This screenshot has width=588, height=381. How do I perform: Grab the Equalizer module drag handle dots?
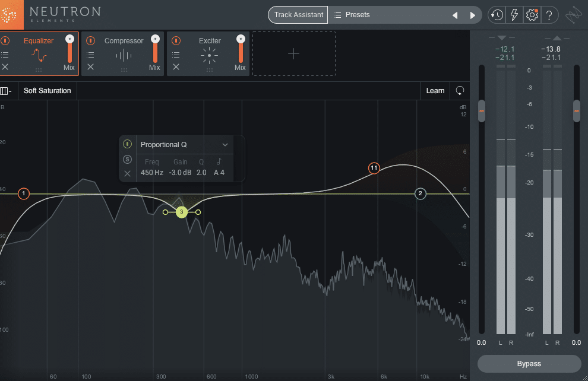pos(39,70)
